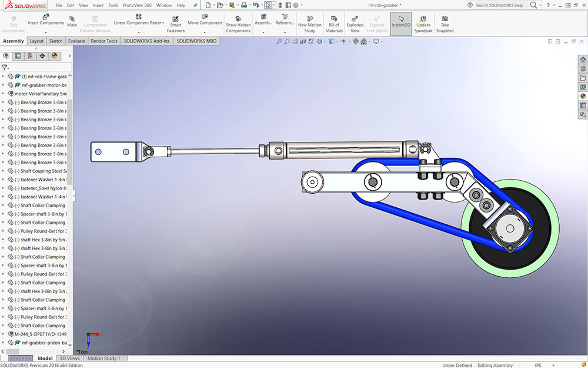The width and height of the screenshot is (588, 368).
Task: Pin the menu bar with pushpin
Action: (195, 5)
